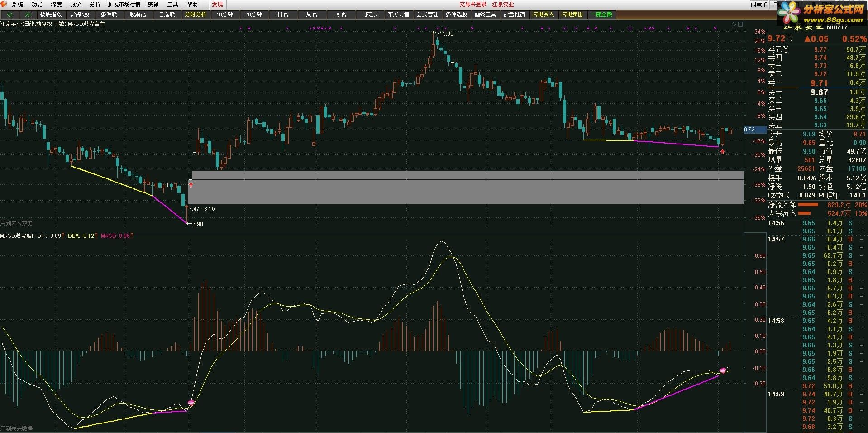Click the 同花顺 toolbar button
Viewport: 868px width, 433px height.
click(369, 14)
